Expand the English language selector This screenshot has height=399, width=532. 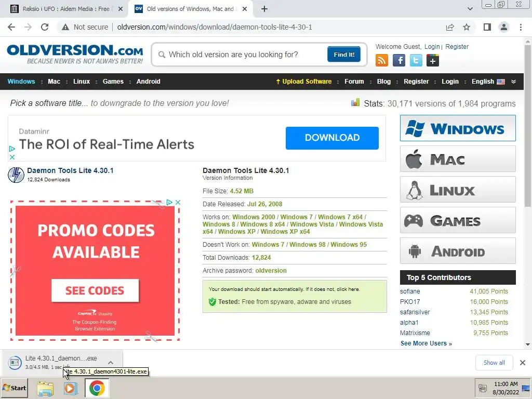[488, 82]
